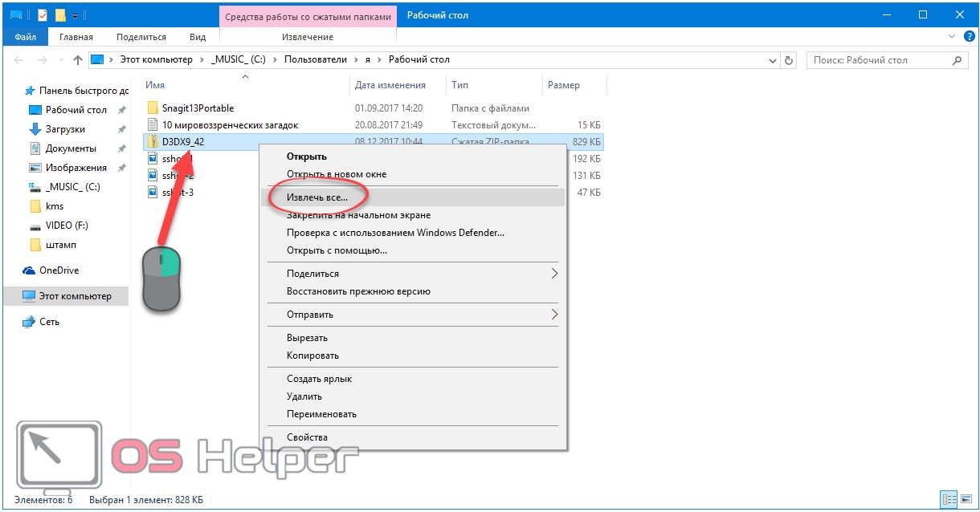Screen dimensions: 980x512
Task: Collapse the ribbon with chevron
Action: coord(953,37)
